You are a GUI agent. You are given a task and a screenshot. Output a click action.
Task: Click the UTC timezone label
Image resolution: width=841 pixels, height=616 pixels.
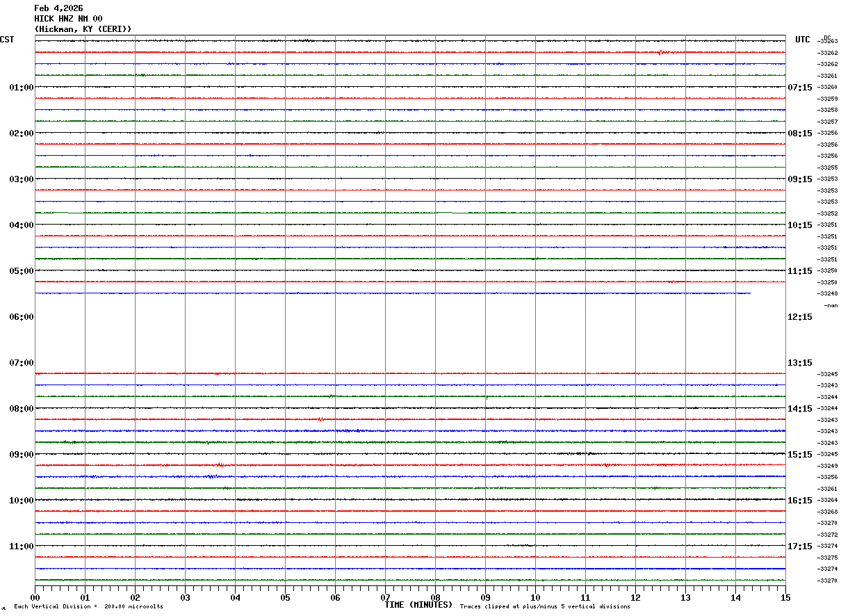point(803,40)
